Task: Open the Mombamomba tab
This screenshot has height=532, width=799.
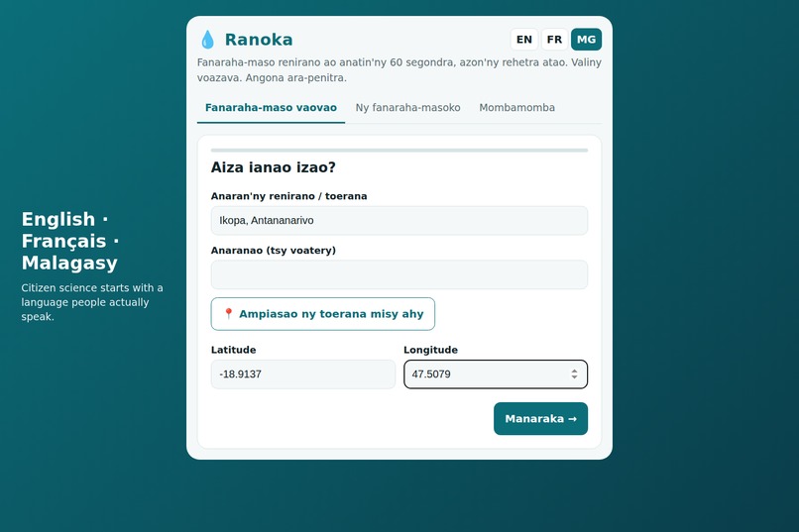Action: click(x=516, y=107)
